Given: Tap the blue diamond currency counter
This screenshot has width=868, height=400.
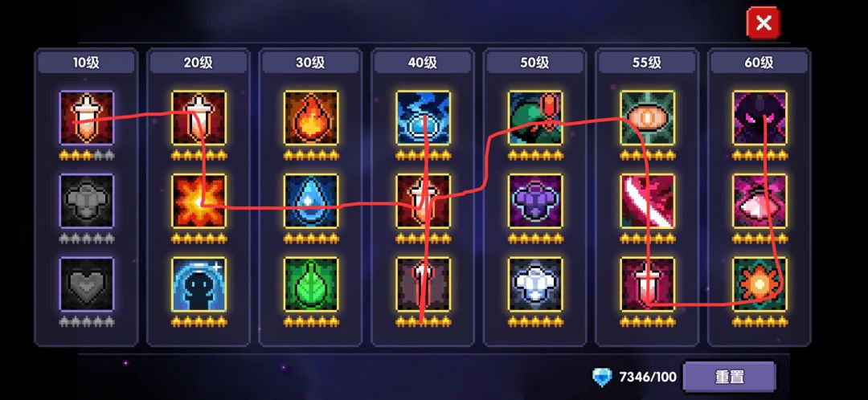Looking at the screenshot, I should [x=634, y=378].
